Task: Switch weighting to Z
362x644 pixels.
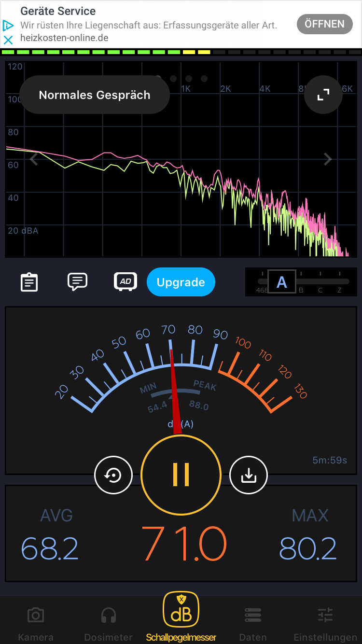Action: (x=339, y=290)
